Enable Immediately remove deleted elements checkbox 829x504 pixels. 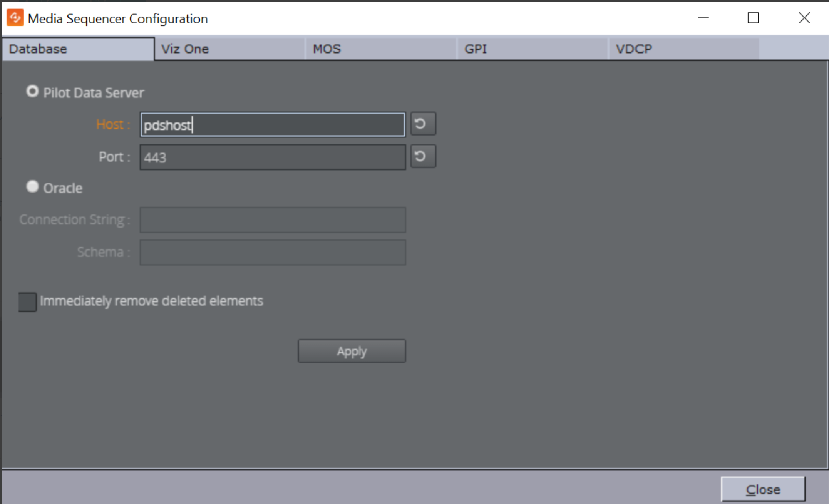27,302
